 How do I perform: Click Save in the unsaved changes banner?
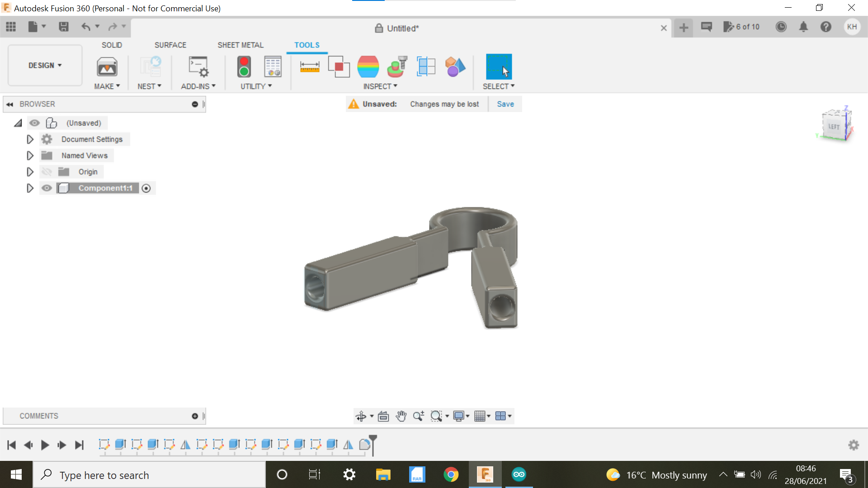[x=505, y=104]
